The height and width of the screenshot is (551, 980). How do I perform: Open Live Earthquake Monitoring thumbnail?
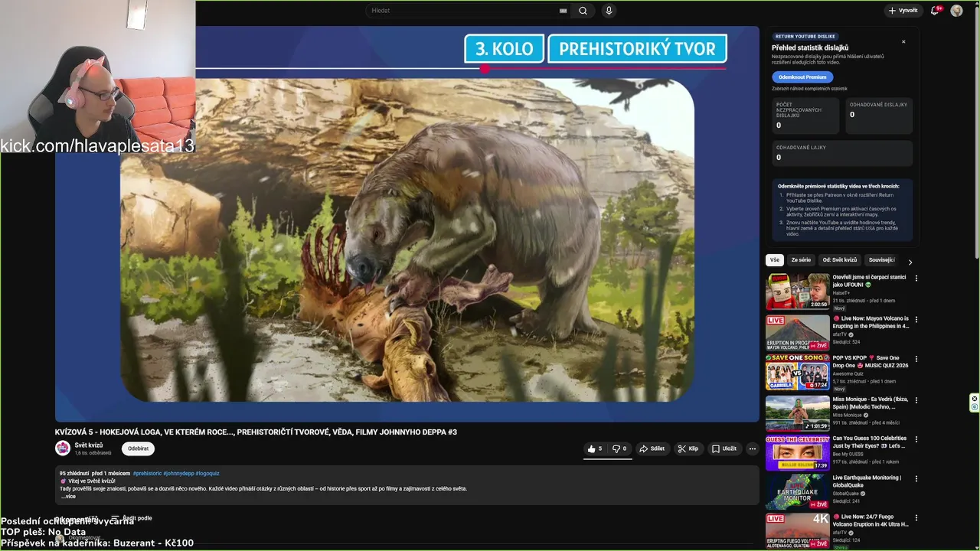798,493
